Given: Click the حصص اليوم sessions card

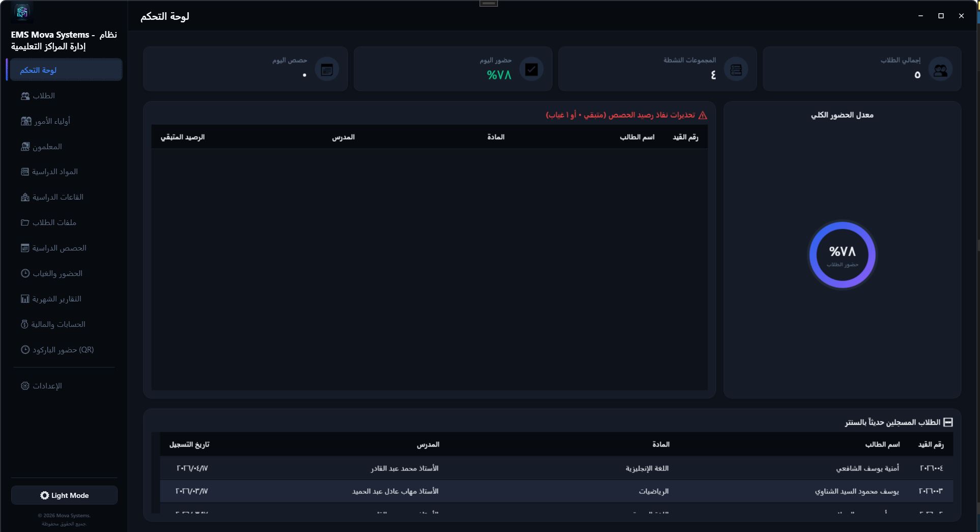Looking at the screenshot, I should (245, 69).
